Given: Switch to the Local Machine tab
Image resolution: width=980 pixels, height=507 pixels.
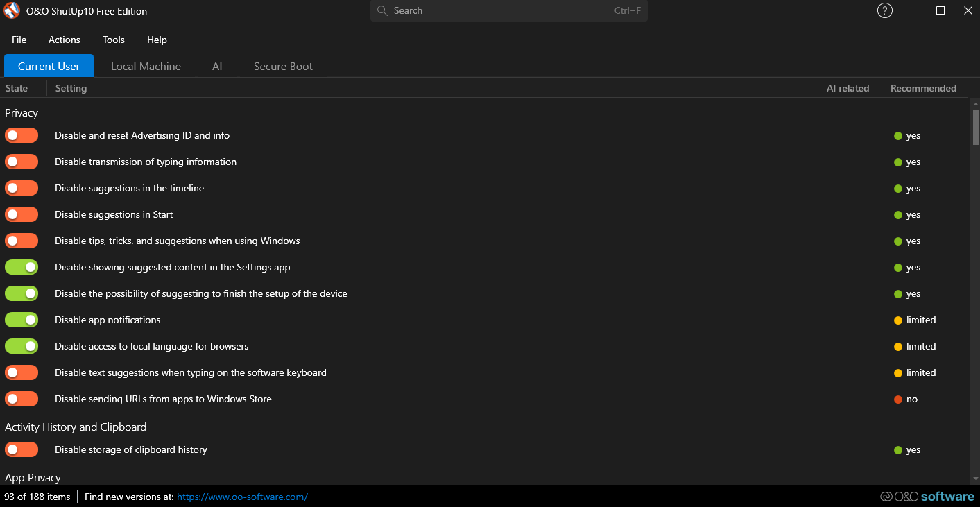Looking at the screenshot, I should pyautogui.click(x=146, y=66).
